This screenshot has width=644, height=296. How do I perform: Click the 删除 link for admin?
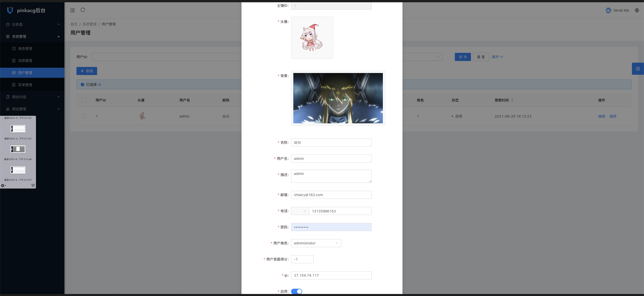[x=613, y=116]
